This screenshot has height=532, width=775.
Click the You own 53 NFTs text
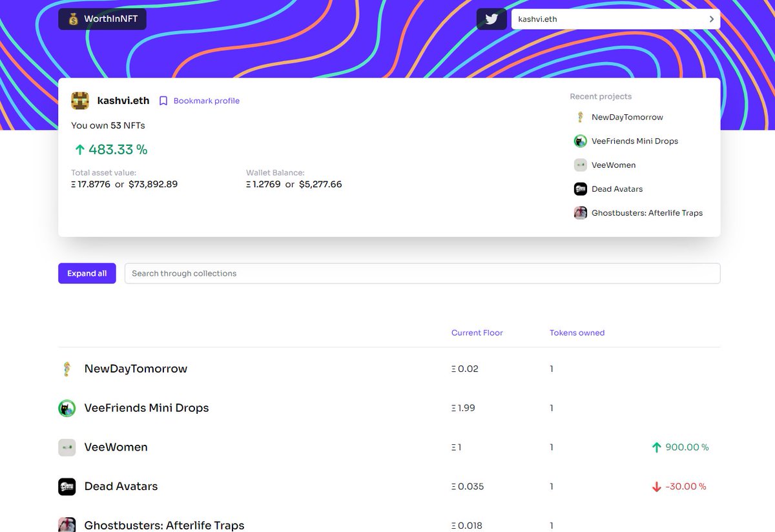108,126
